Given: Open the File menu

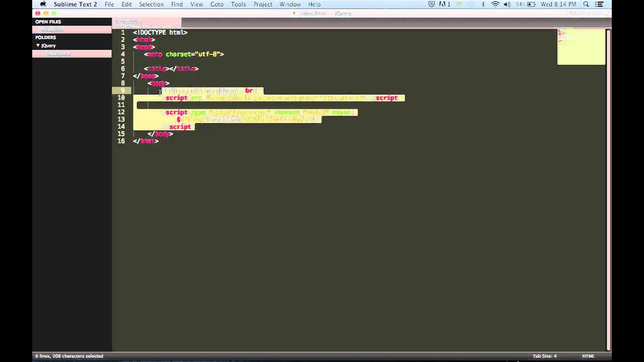Looking at the screenshot, I should click(109, 4).
